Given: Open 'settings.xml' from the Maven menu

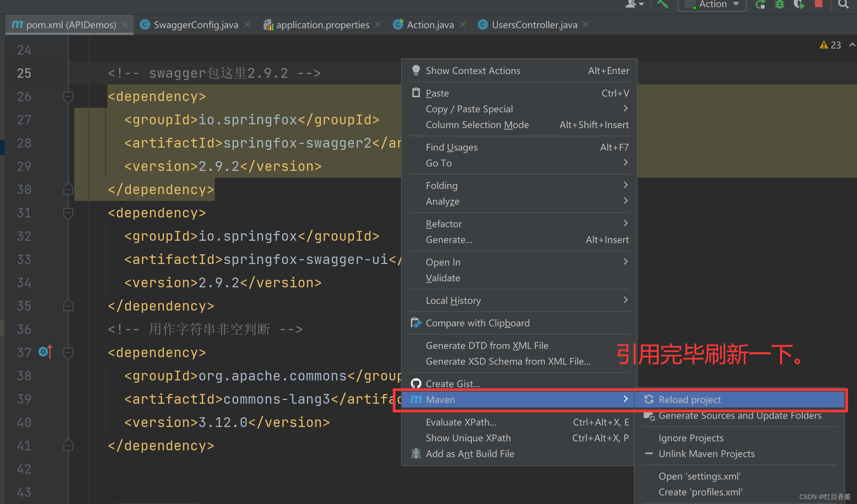Looking at the screenshot, I should 700,476.
